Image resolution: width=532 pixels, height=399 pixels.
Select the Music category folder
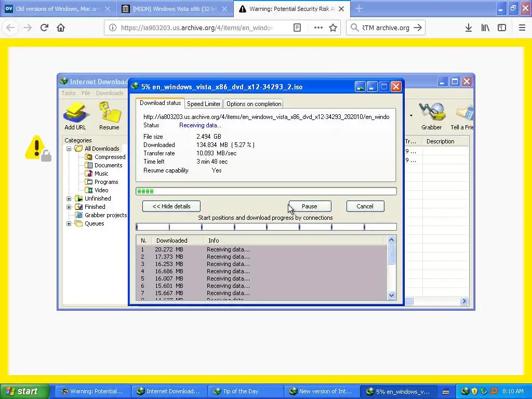click(97, 174)
